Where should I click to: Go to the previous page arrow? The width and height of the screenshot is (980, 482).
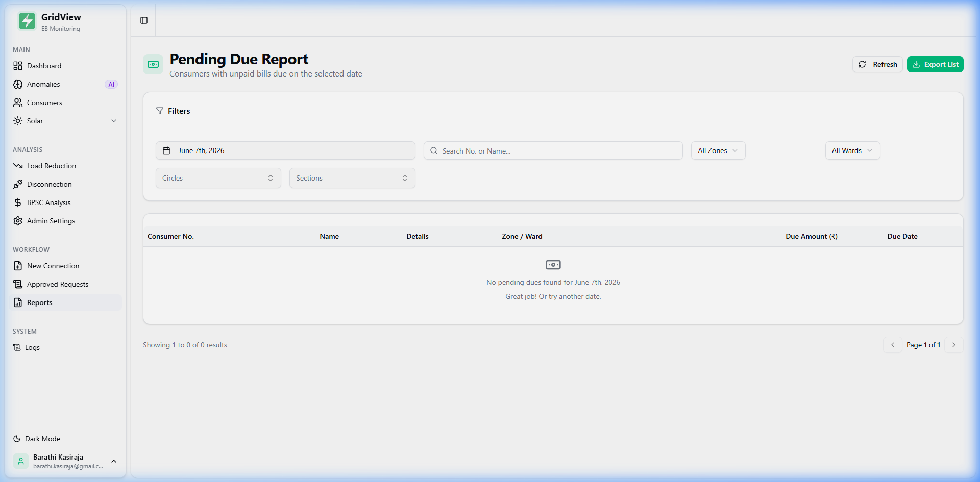point(893,345)
